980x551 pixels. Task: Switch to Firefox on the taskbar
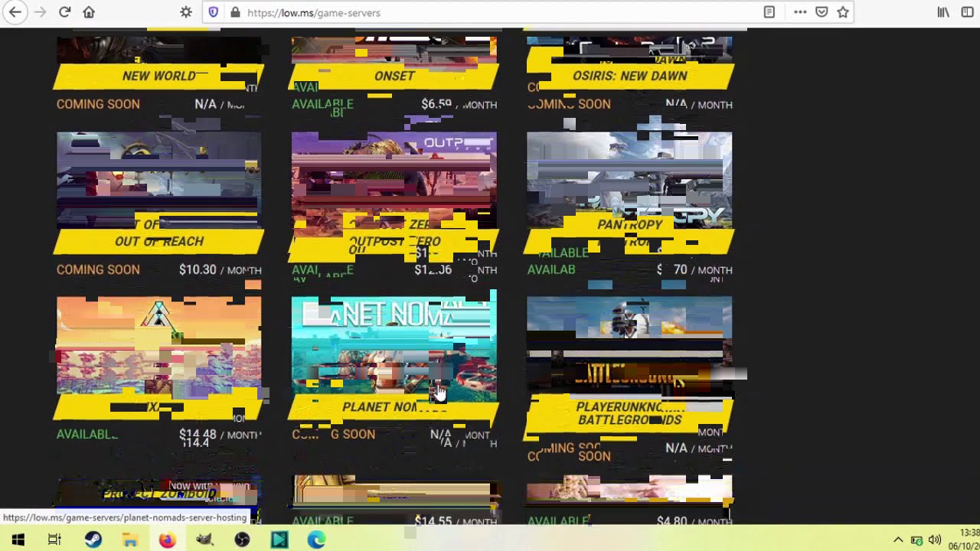point(168,540)
